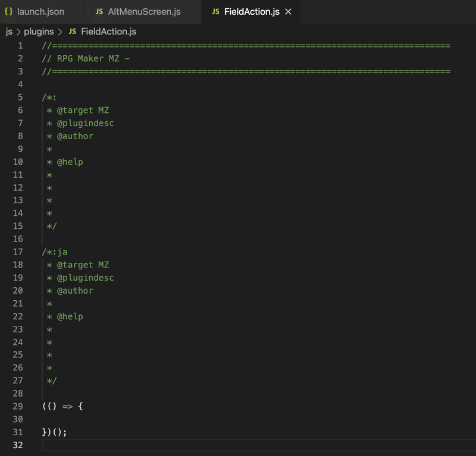Click the chevron between js and plugins
The image size is (476, 456).
[18, 32]
